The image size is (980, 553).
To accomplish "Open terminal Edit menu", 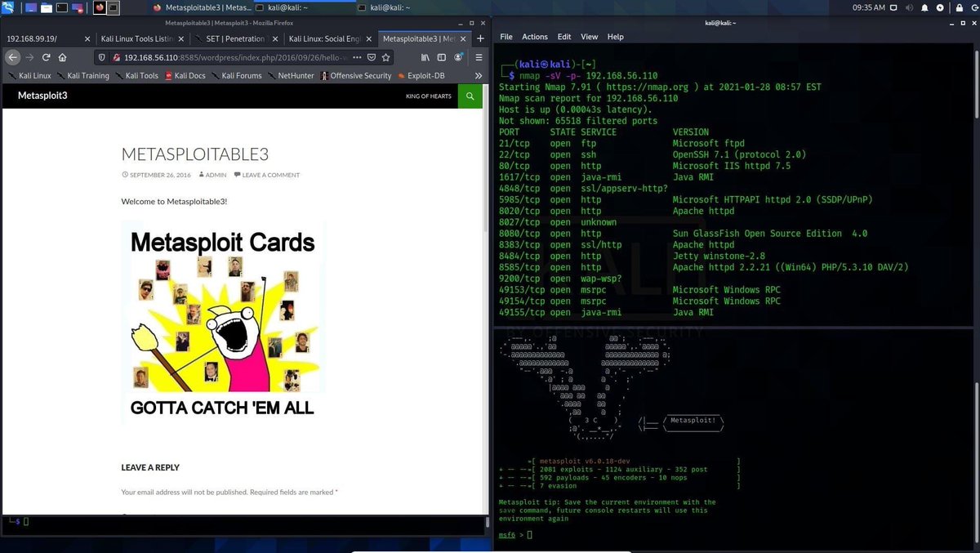I will 564,37.
